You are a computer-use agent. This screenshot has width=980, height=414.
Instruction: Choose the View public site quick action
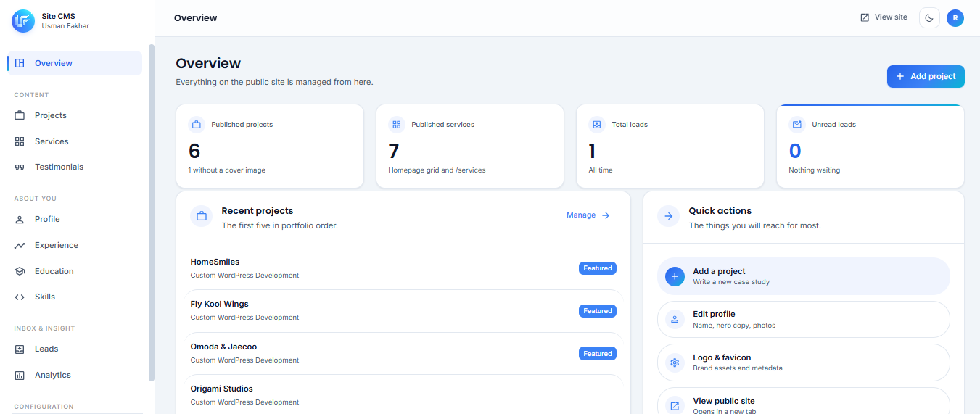click(x=804, y=401)
